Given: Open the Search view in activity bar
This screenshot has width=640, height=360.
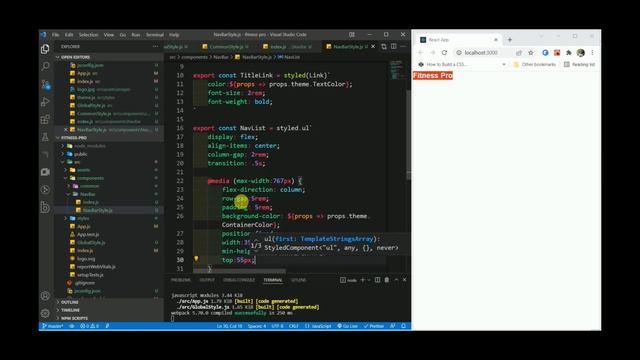Looking at the screenshot, I should click(45, 66).
